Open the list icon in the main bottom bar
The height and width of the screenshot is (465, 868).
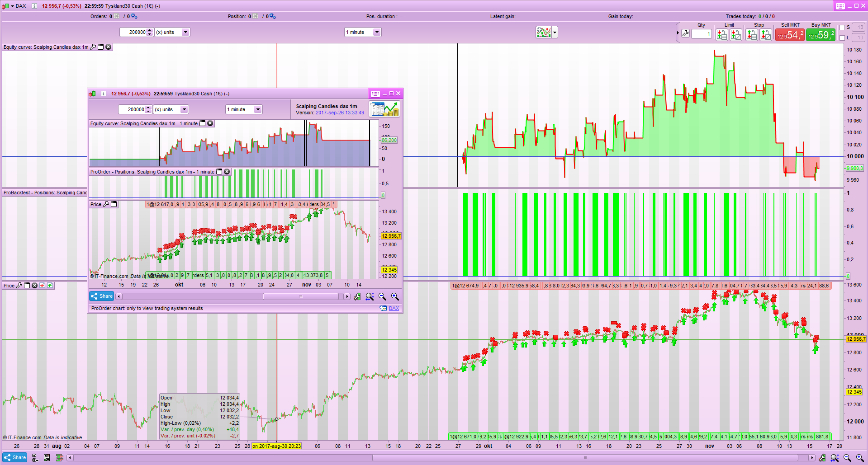click(47, 458)
